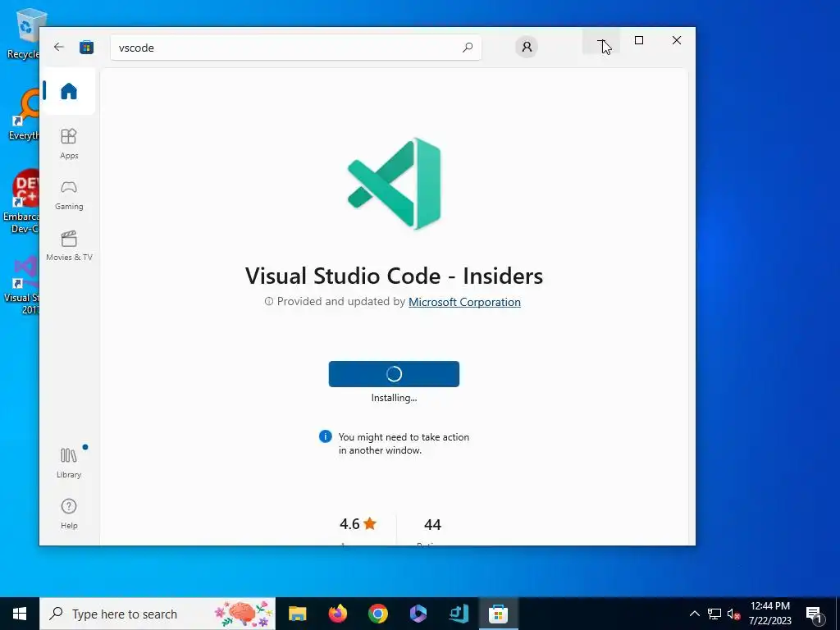Open the user account profile icon
Screen dimensions: 840x630
point(527,47)
